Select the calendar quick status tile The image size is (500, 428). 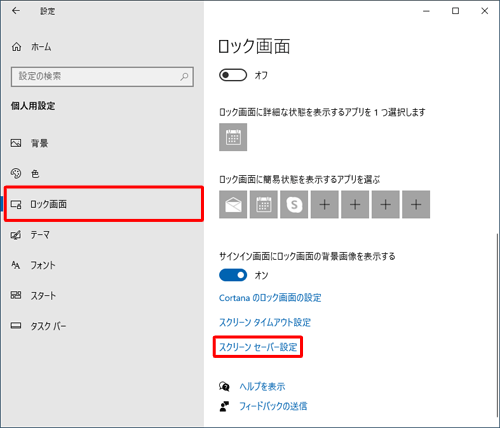pyautogui.click(x=264, y=204)
